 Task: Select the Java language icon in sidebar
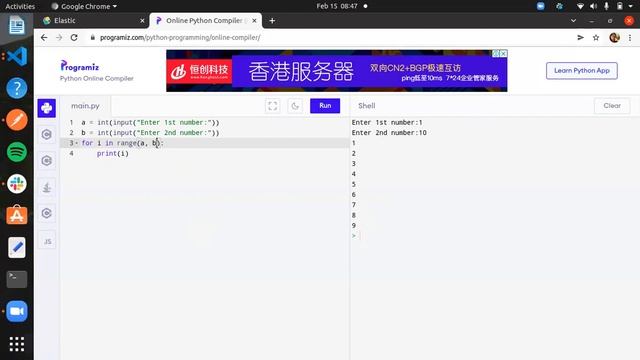(x=47, y=187)
